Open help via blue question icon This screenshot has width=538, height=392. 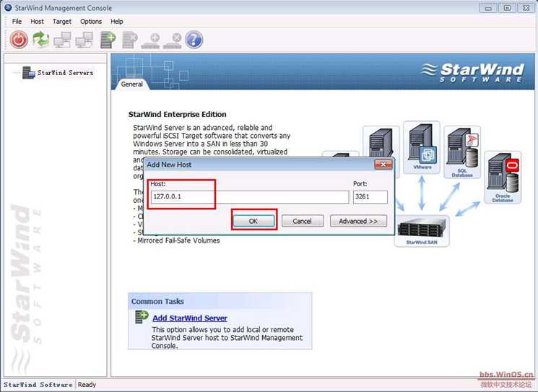[194, 40]
